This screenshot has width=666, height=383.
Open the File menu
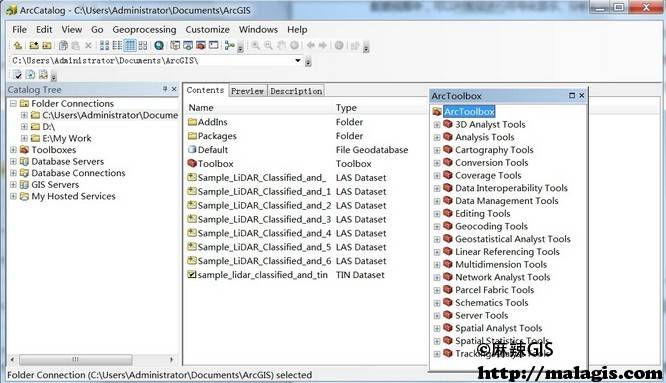[x=20, y=30]
